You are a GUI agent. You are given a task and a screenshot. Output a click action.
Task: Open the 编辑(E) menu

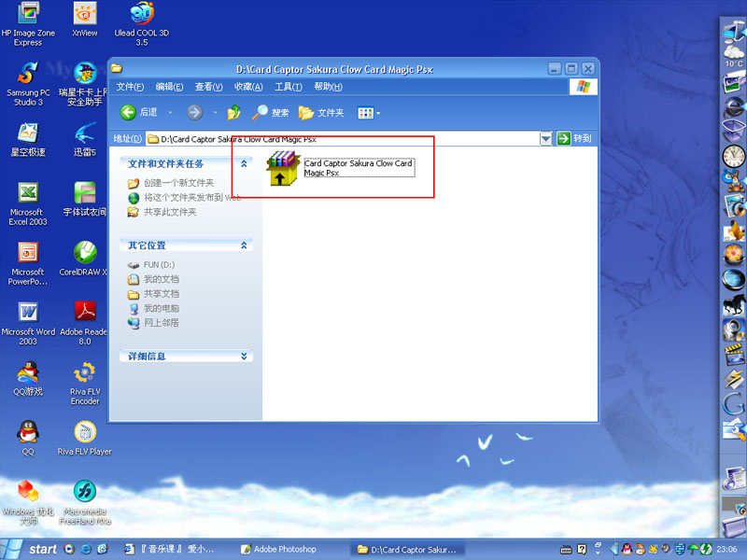pyautogui.click(x=169, y=87)
